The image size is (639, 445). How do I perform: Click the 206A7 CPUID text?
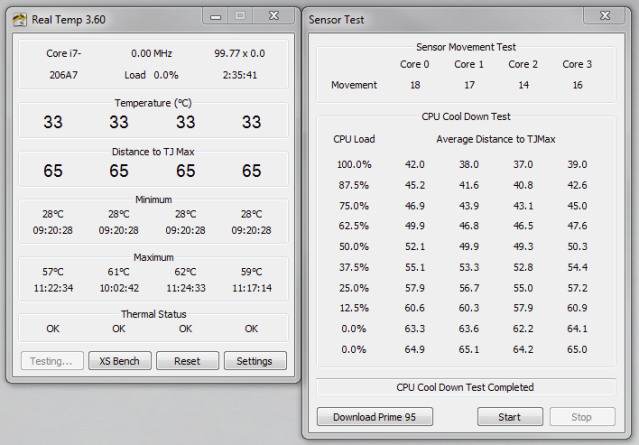point(62,75)
